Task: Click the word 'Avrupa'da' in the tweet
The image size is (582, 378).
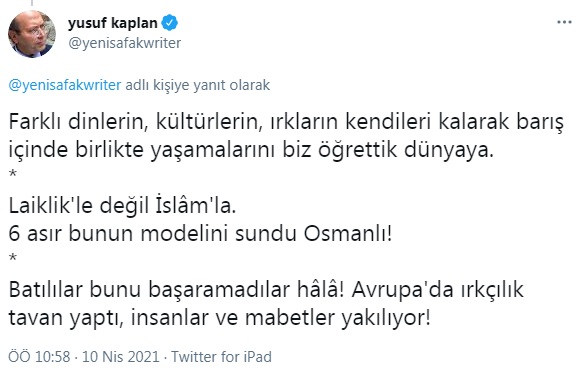Action: 403,290
